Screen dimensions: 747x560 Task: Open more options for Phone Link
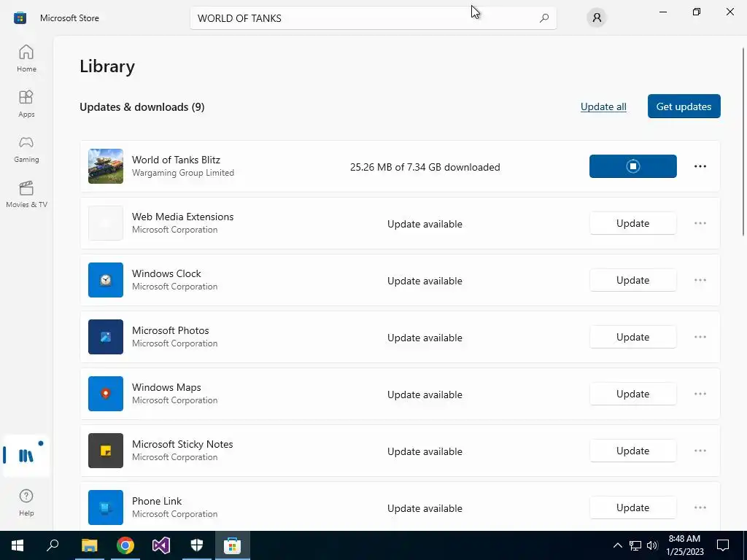click(700, 507)
